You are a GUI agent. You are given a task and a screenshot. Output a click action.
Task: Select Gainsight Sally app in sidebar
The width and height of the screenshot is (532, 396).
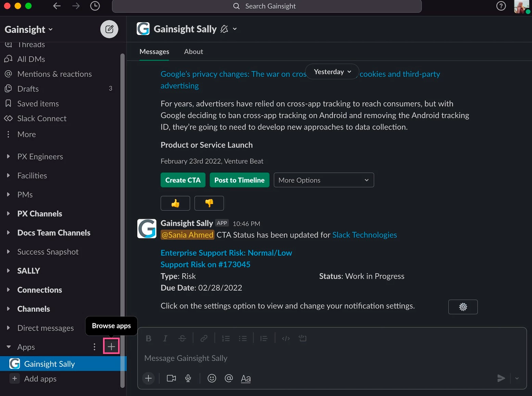(63, 364)
